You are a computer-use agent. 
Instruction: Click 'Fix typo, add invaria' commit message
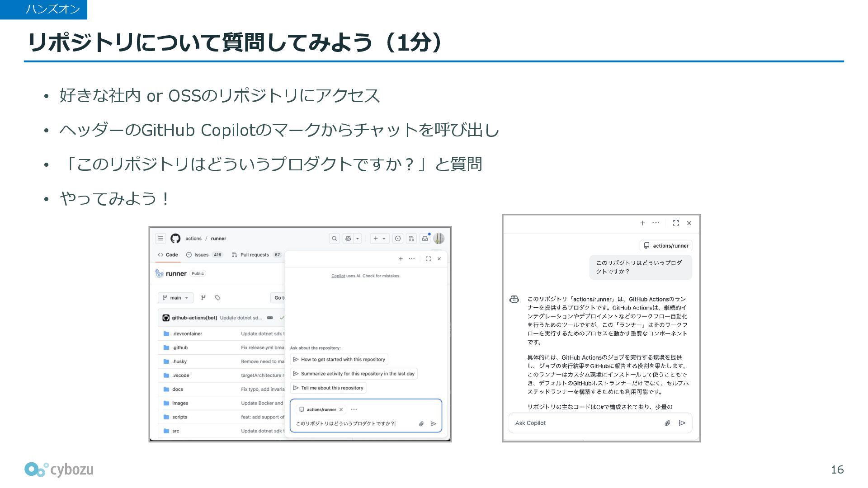point(263,389)
